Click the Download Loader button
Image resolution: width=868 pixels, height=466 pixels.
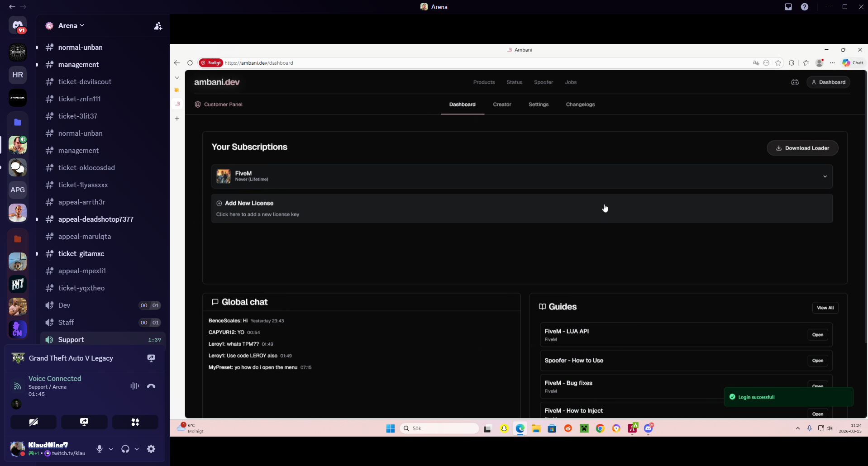(802, 148)
